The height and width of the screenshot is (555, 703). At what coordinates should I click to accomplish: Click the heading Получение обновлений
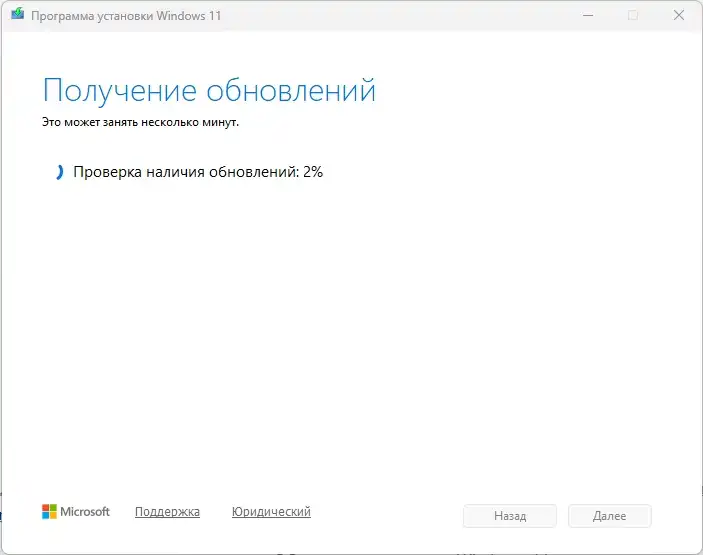(x=209, y=90)
